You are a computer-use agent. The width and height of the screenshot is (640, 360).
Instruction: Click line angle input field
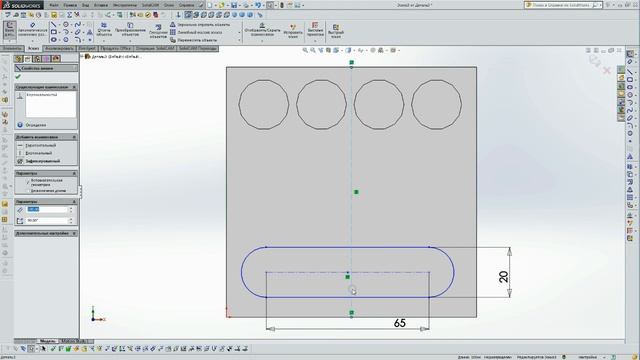pyautogui.click(x=47, y=220)
